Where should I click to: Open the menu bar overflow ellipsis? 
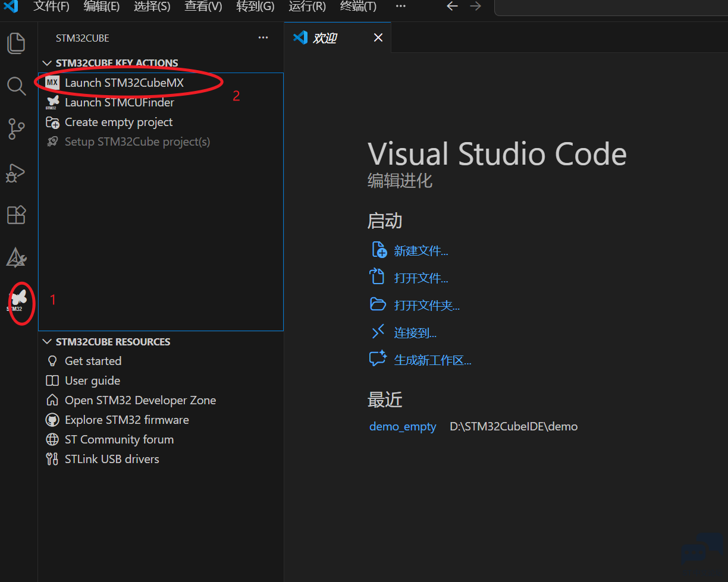400,6
